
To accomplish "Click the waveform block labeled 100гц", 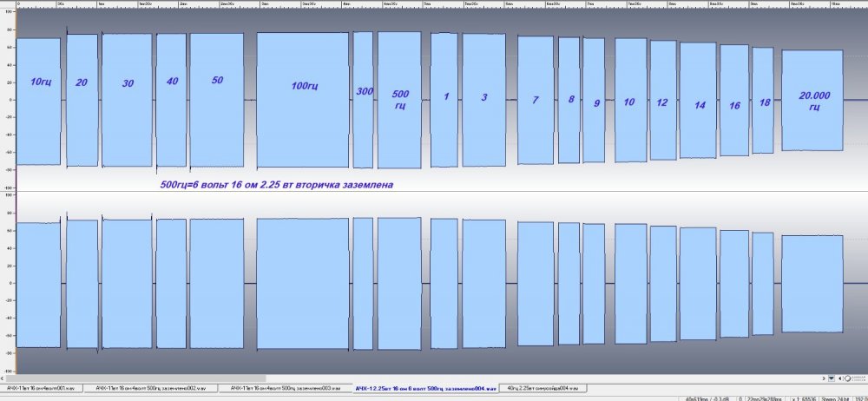I will [302, 100].
